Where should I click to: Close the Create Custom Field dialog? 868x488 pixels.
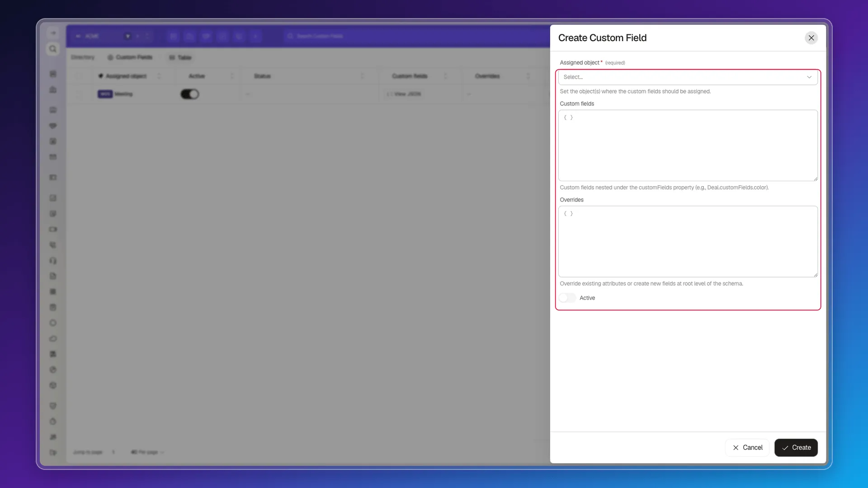pyautogui.click(x=811, y=38)
